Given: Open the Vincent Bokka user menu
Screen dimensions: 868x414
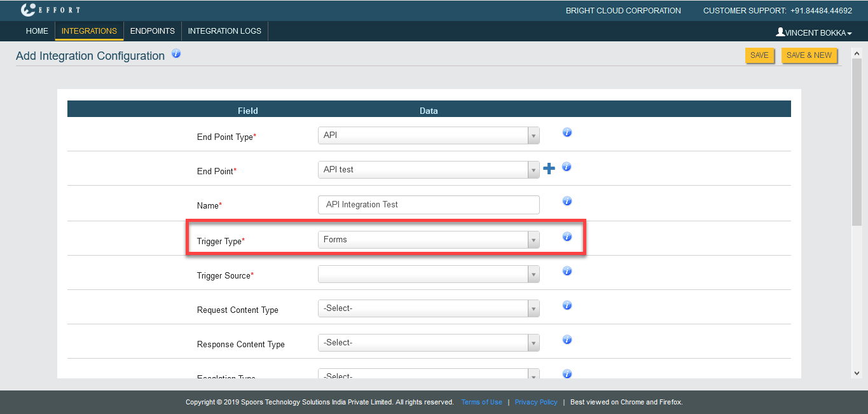Looking at the screenshot, I should click(813, 32).
